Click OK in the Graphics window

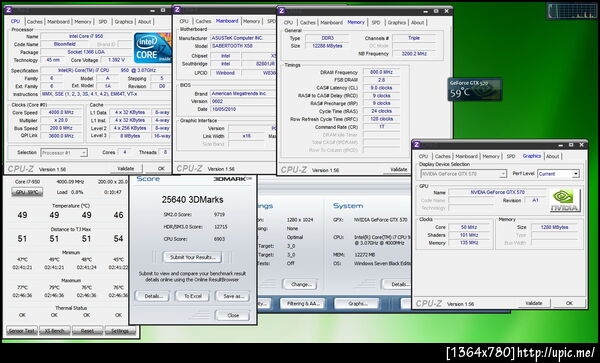(x=569, y=303)
